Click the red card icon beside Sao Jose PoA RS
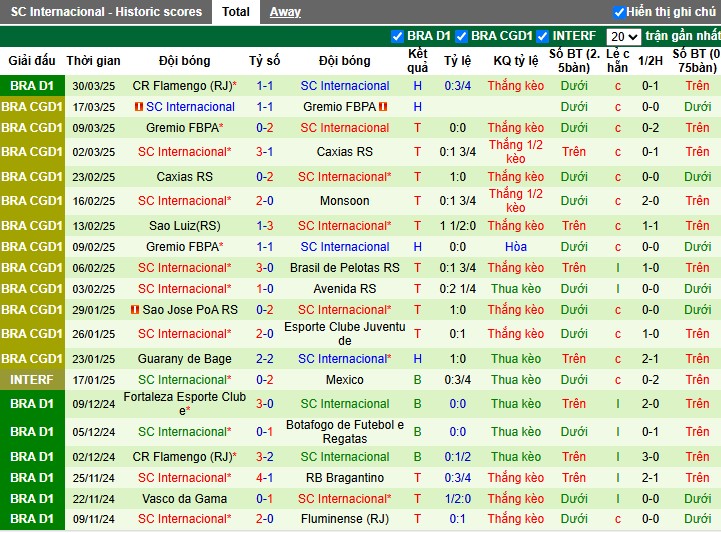This screenshot has width=721, height=533. [135, 309]
